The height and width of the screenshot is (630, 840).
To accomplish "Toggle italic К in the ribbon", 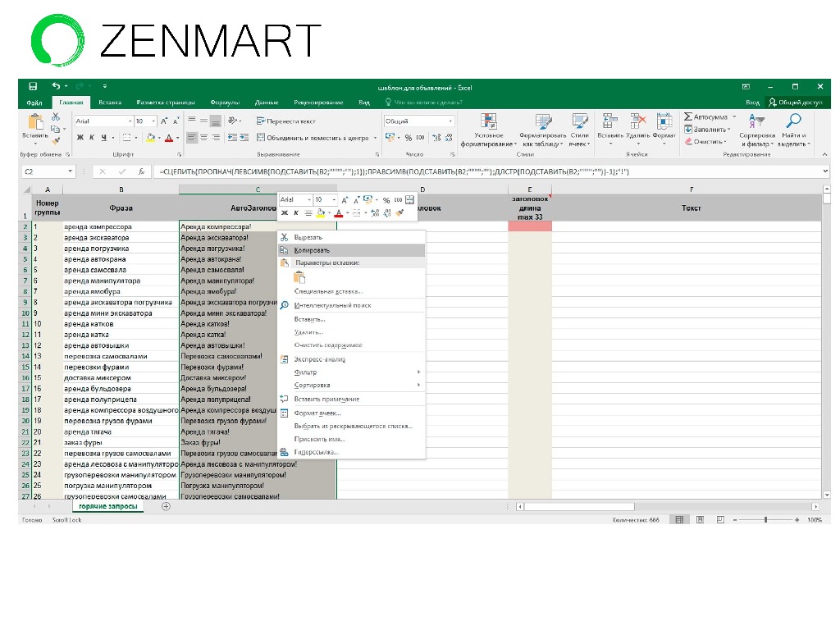I will (x=92, y=138).
